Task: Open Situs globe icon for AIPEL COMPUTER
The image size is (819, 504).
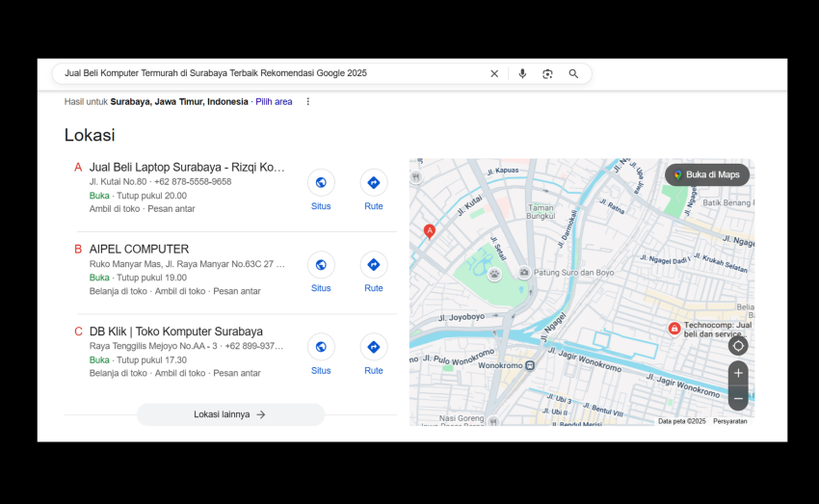Action: (321, 265)
